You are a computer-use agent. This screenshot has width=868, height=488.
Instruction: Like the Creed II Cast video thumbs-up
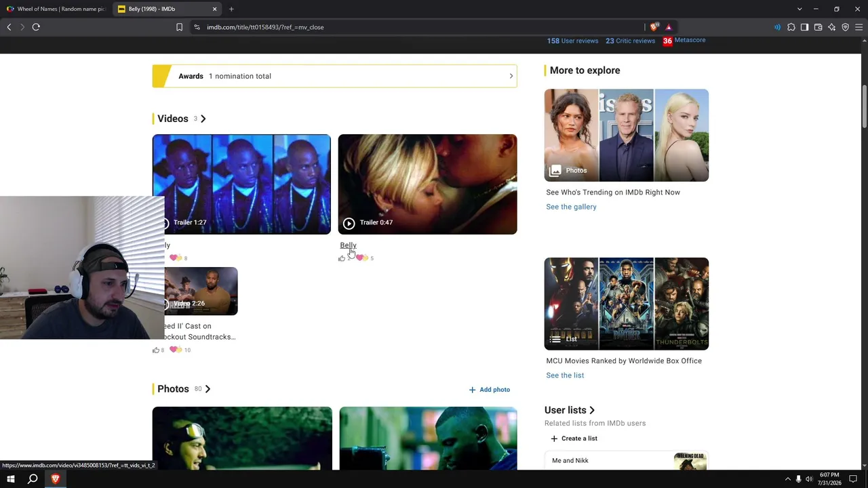(x=156, y=350)
